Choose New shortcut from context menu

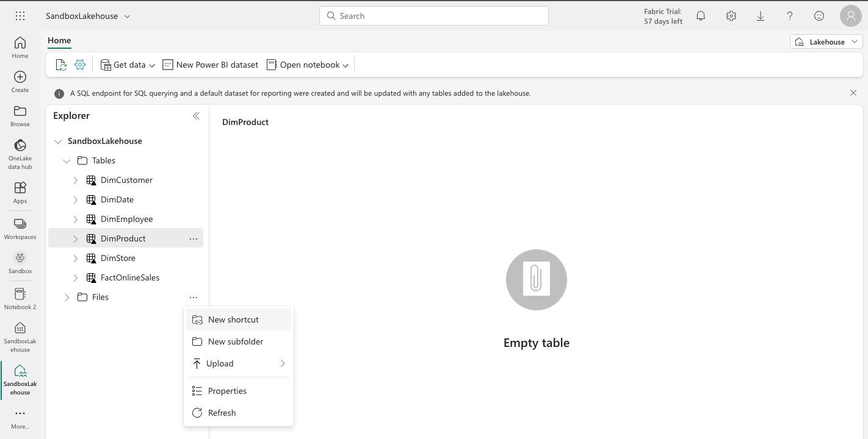(233, 319)
